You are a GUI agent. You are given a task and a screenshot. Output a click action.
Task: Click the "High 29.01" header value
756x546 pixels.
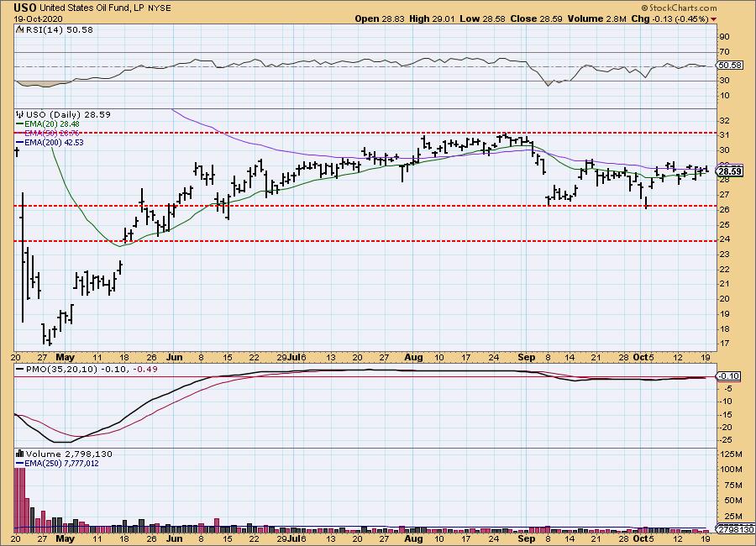point(432,18)
